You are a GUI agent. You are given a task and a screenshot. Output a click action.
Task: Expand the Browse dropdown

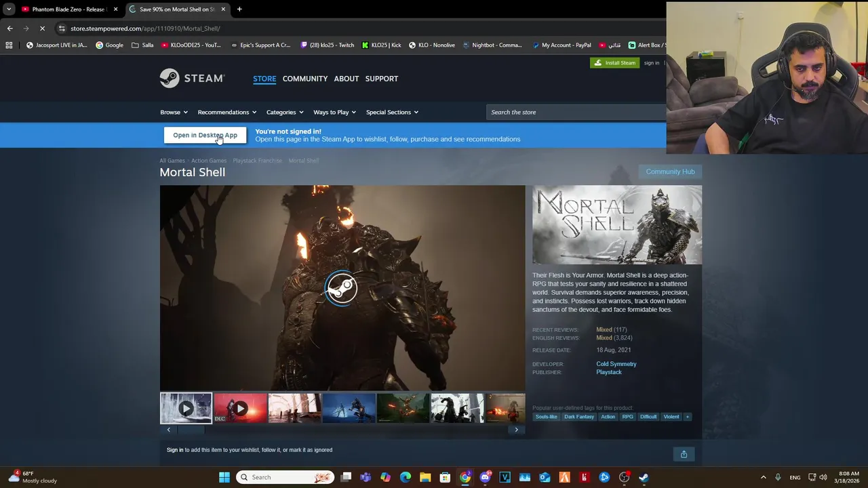(174, 113)
